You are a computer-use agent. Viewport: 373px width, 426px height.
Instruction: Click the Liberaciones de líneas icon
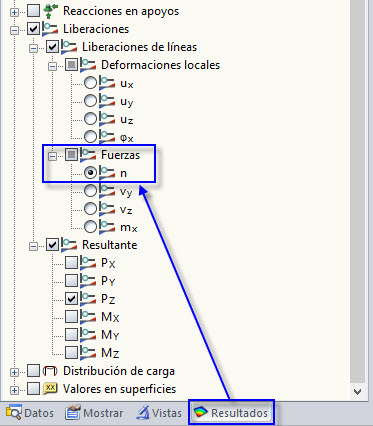(x=69, y=47)
